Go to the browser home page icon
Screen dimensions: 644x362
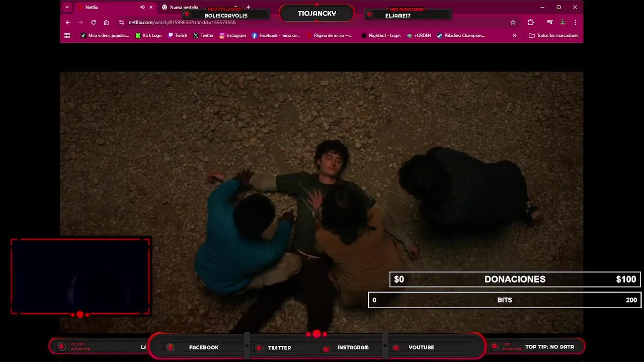(x=106, y=22)
